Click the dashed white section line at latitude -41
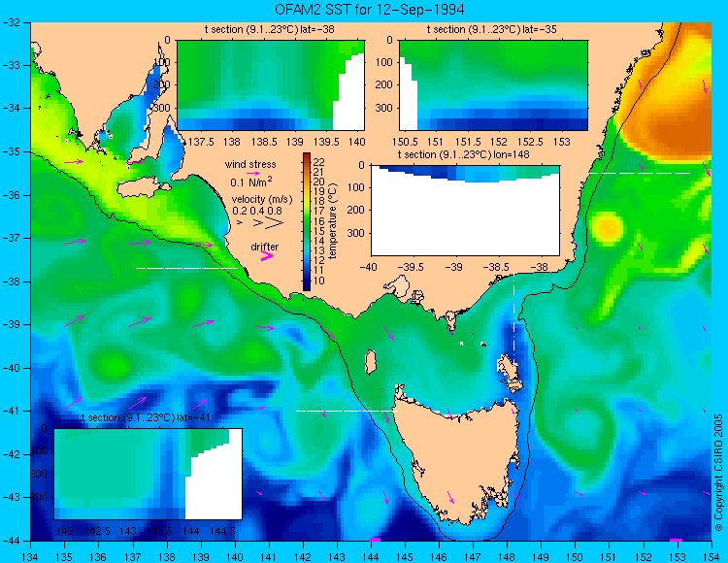The width and height of the screenshot is (728, 563). click(347, 411)
